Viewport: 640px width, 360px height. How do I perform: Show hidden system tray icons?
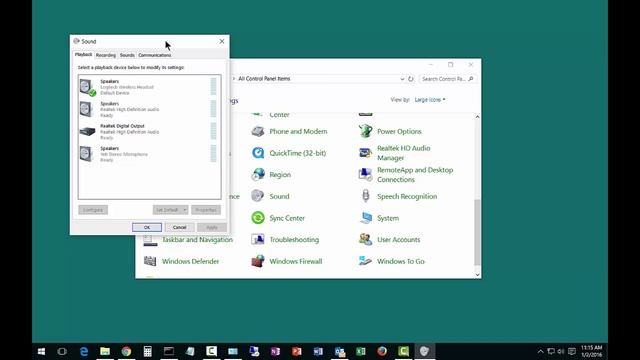pos(540,351)
